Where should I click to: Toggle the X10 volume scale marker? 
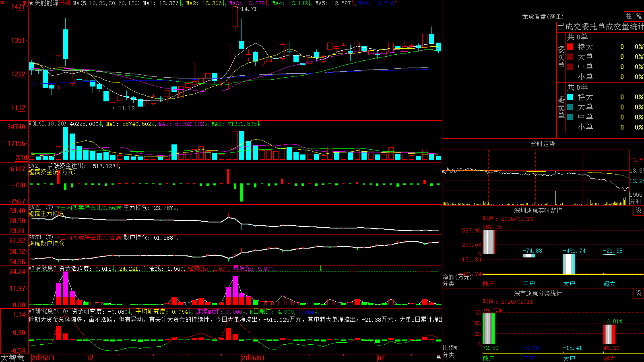[x=21, y=157]
